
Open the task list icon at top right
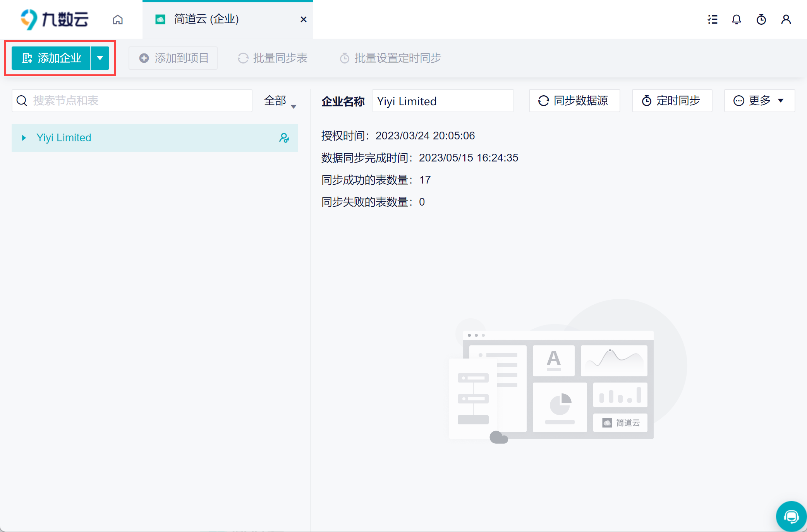(x=713, y=19)
